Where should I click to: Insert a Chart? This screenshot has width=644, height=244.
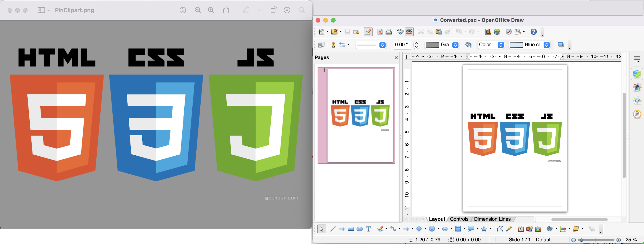pos(488,32)
